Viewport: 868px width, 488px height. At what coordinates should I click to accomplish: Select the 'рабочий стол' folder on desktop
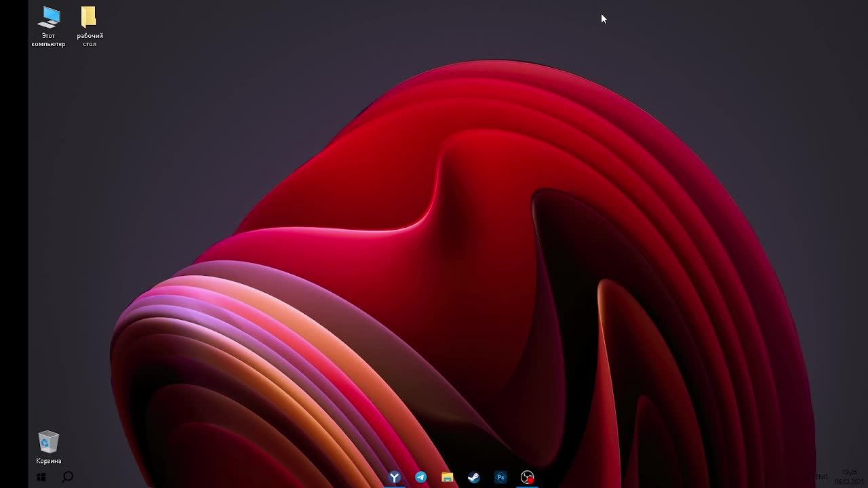click(90, 26)
